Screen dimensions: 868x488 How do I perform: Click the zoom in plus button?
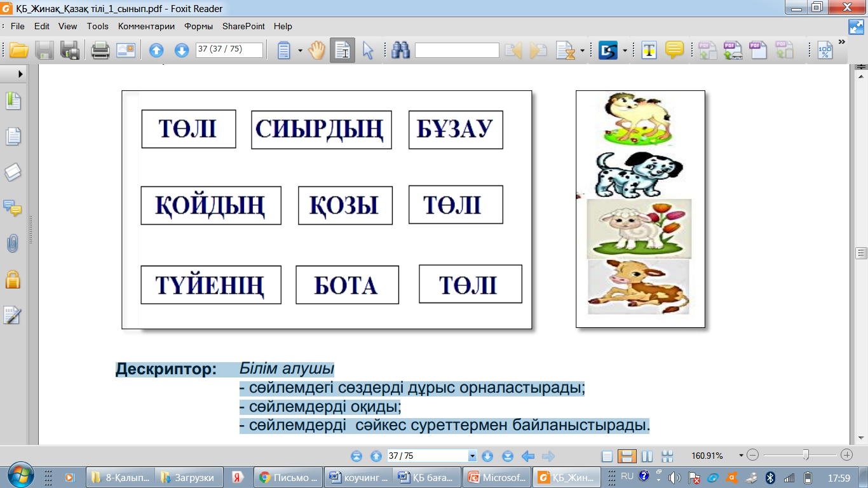pos(846,455)
